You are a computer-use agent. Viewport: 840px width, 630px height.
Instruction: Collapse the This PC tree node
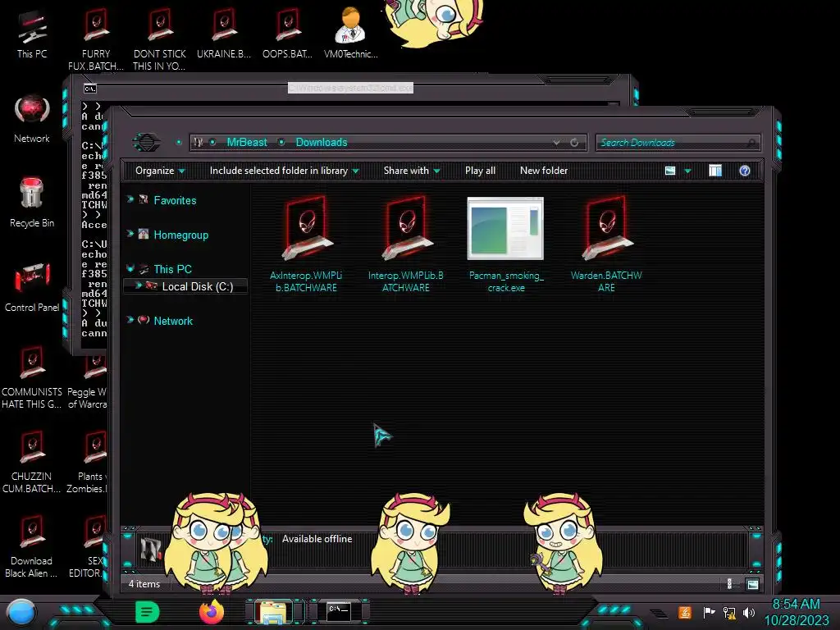[x=130, y=268]
